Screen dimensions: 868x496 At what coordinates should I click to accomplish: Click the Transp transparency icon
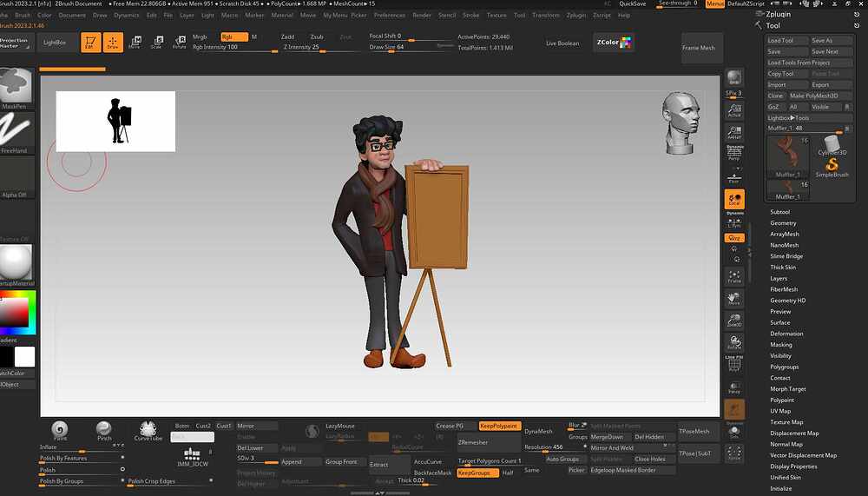tap(734, 387)
